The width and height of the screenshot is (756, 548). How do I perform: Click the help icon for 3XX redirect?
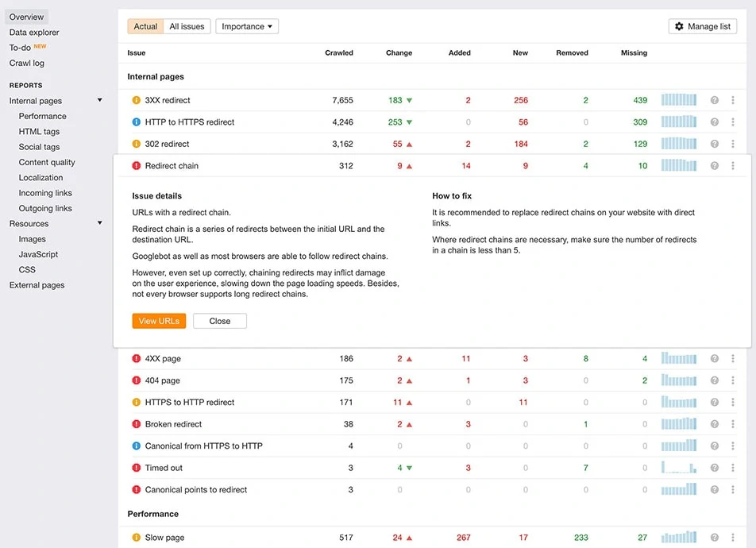click(715, 100)
